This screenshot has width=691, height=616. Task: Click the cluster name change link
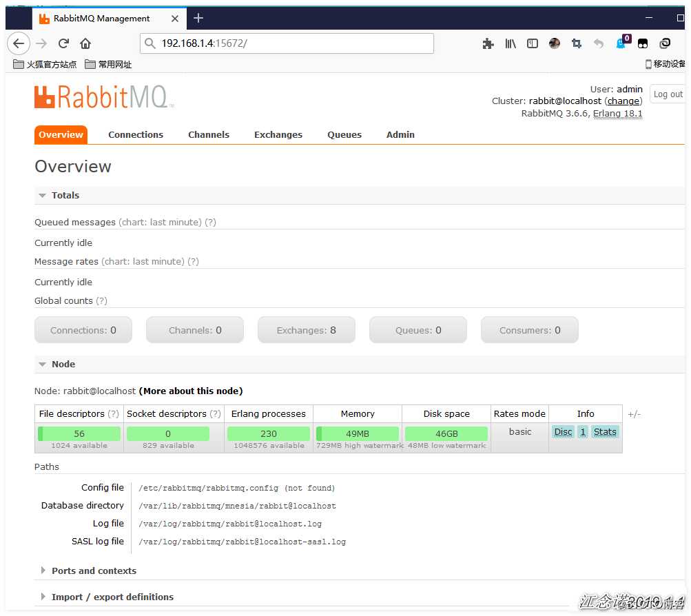point(623,101)
